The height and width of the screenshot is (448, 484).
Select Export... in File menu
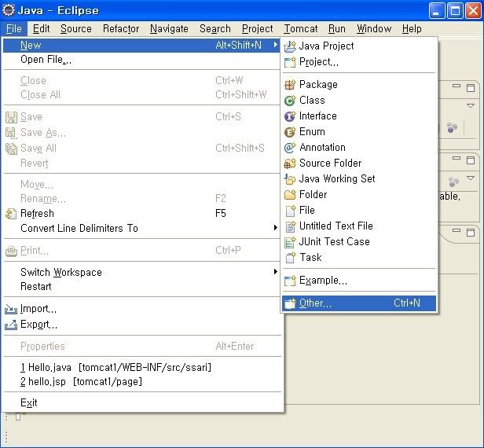[141, 325]
